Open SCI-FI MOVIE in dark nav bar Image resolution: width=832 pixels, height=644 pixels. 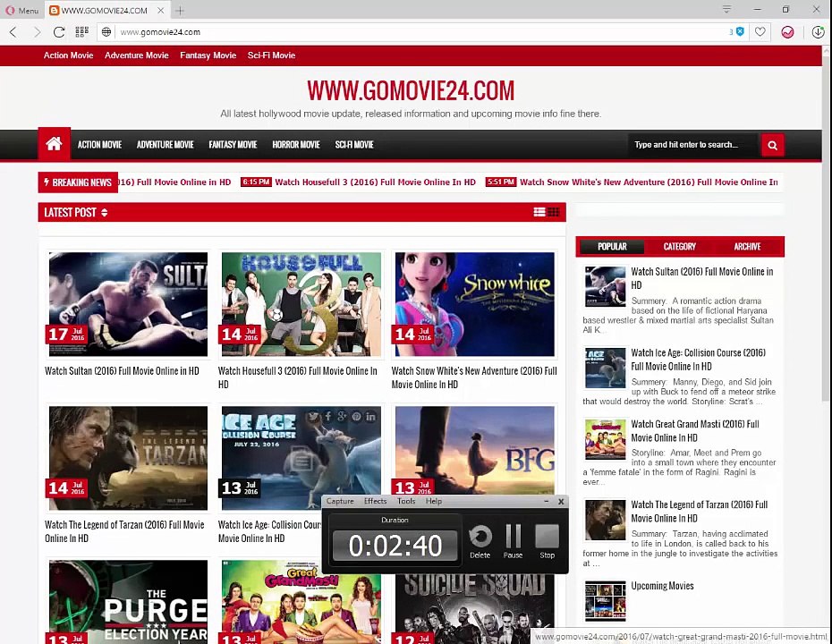(x=354, y=145)
